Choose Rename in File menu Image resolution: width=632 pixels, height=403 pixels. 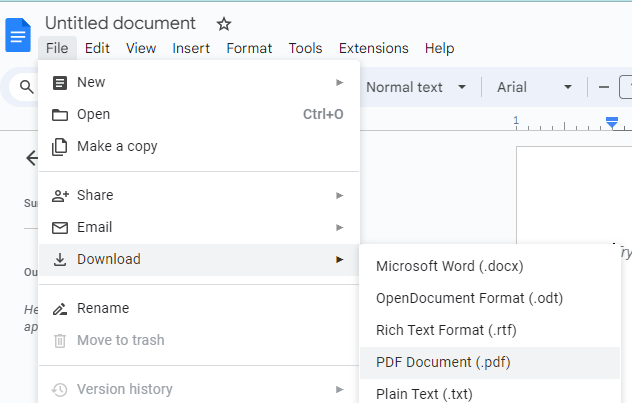[x=199, y=309]
